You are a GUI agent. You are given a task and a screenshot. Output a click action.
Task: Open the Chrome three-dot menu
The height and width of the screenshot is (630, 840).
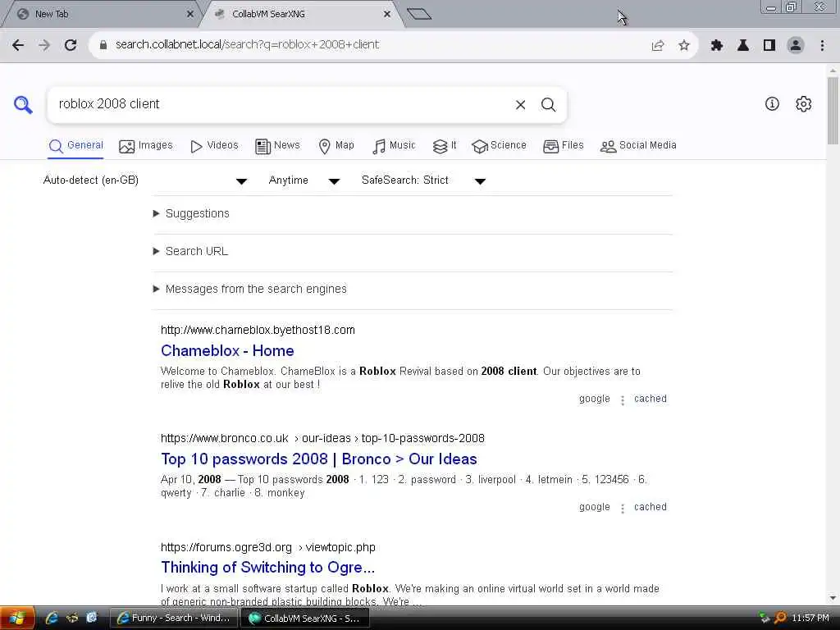pyautogui.click(x=822, y=46)
